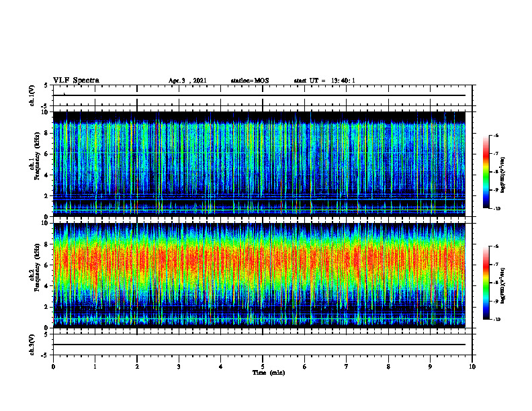Click time axis tick label "10"
The height and width of the screenshot is (411, 532).
(x=472, y=367)
